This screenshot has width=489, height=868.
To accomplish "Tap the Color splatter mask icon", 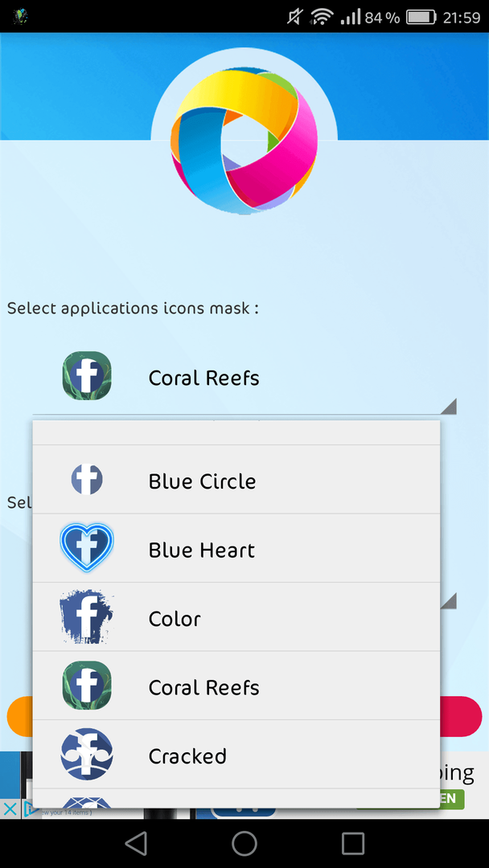I will 86,616.
